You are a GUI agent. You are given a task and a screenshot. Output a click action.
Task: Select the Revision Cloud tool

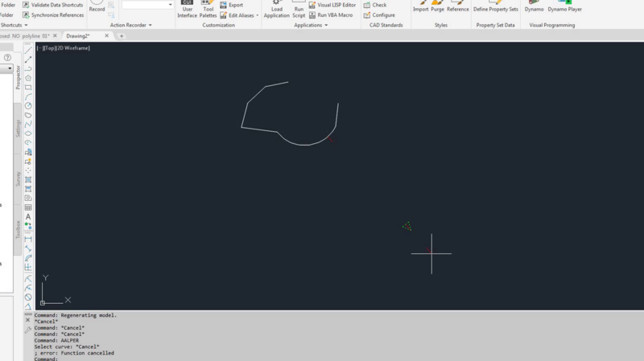point(28,115)
